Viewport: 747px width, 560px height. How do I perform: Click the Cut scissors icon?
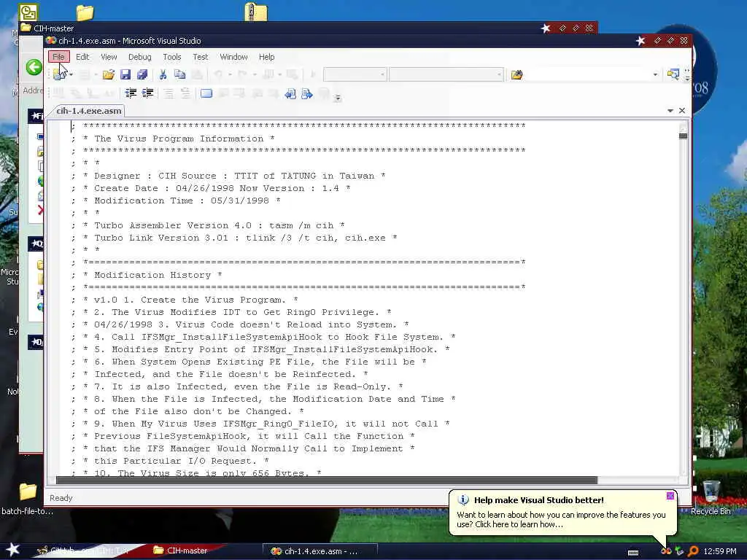point(163,74)
